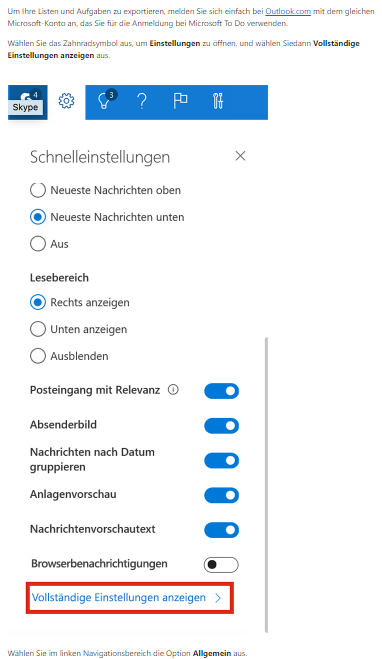
Task: Open Vollständige Einstellungen anzeigen link
Action: pos(126,598)
